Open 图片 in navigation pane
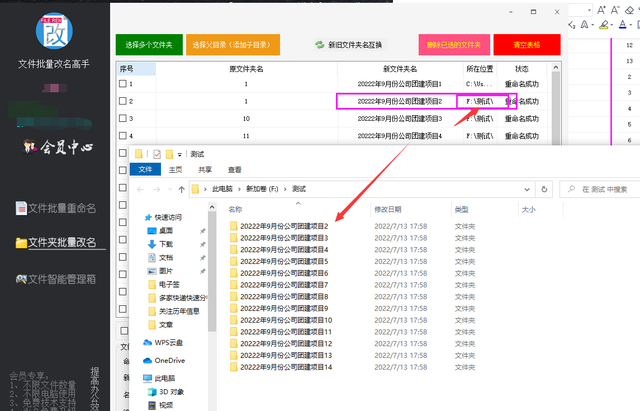This screenshot has width=640, height=411. (x=160, y=271)
